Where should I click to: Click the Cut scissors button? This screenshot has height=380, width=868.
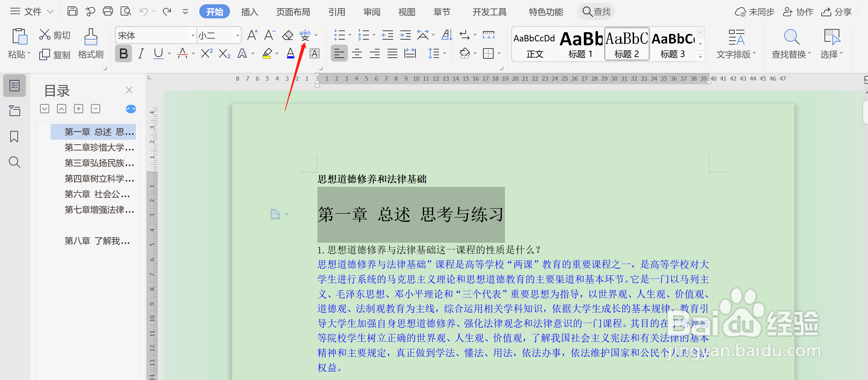tap(54, 35)
